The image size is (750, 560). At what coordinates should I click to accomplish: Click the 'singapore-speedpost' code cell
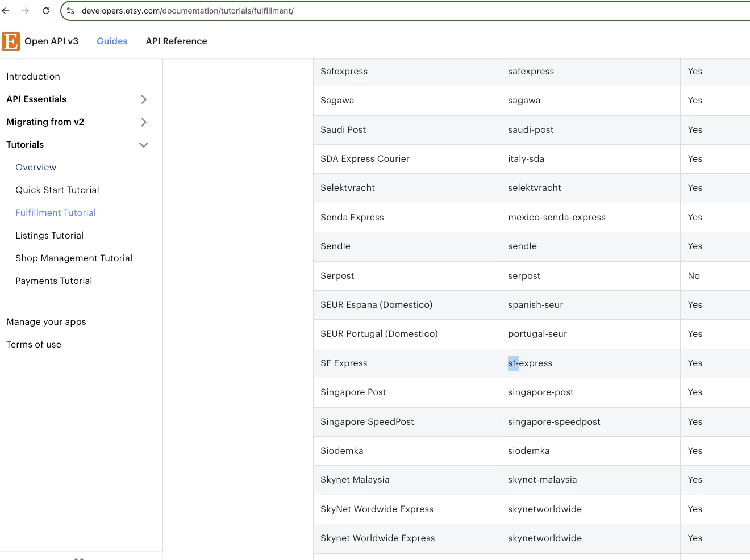coord(590,422)
